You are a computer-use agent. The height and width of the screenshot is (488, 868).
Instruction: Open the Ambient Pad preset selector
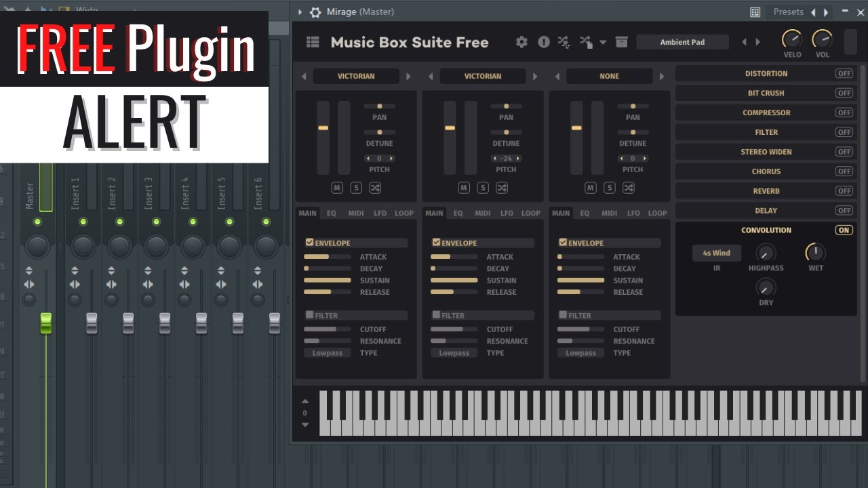coord(682,42)
